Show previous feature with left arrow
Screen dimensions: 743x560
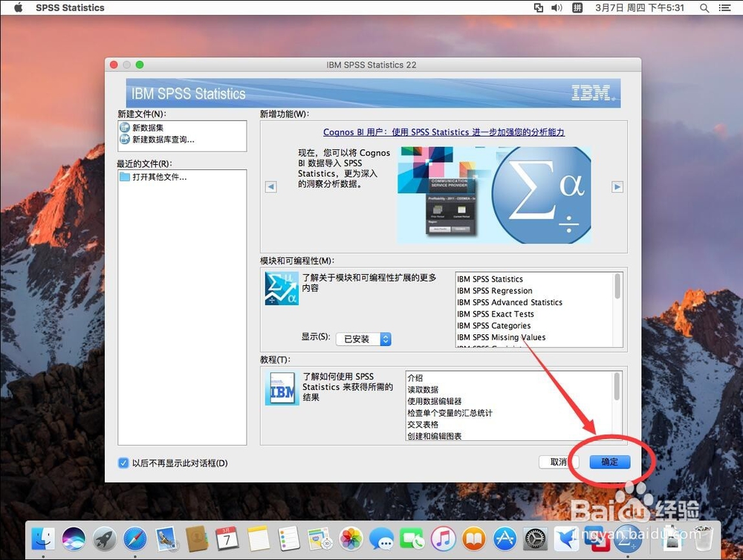[x=270, y=186]
